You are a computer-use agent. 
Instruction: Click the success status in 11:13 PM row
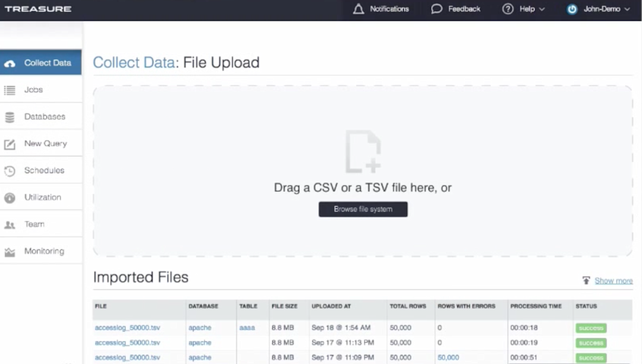(591, 343)
